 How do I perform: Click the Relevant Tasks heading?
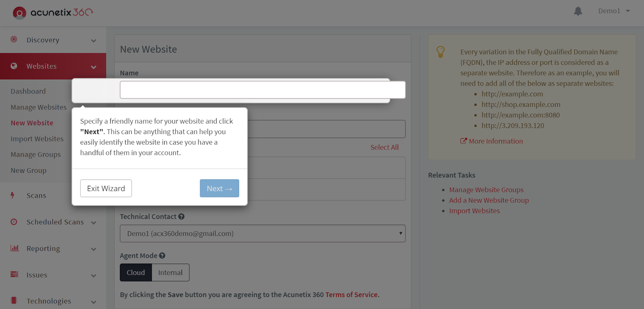[x=452, y=175]
